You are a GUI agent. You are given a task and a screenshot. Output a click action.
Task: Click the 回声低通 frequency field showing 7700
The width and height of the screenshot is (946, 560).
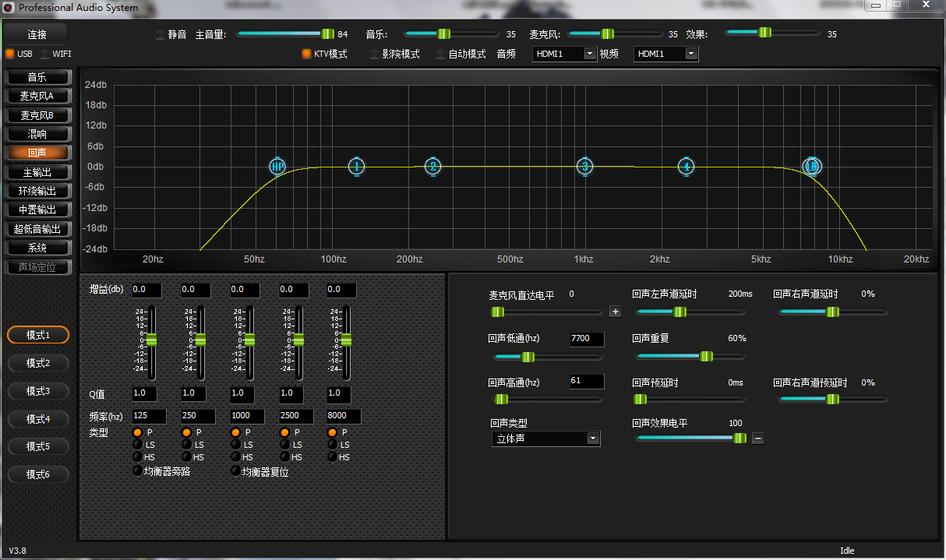(587, 339)
